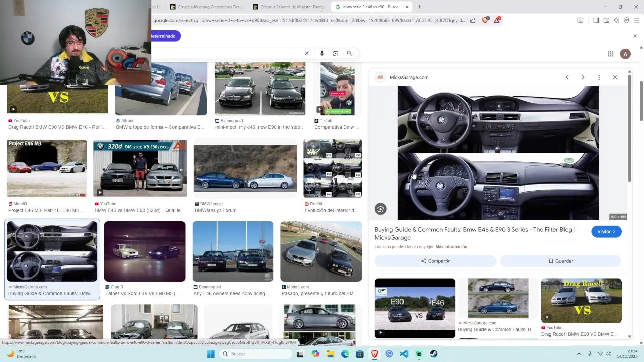Open the Google account avatar
This screenshot has width=644, height=362.
[625, 54]
